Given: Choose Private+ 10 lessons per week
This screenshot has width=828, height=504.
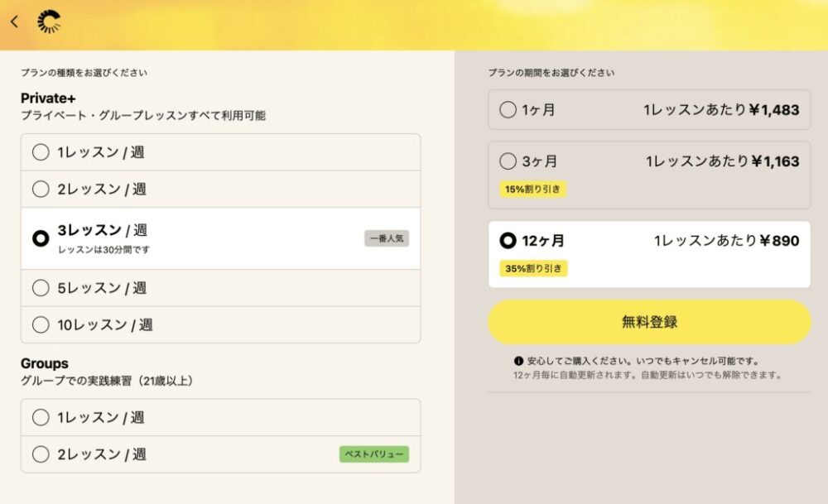Looking at the screenshot, I should click(41, 324).
